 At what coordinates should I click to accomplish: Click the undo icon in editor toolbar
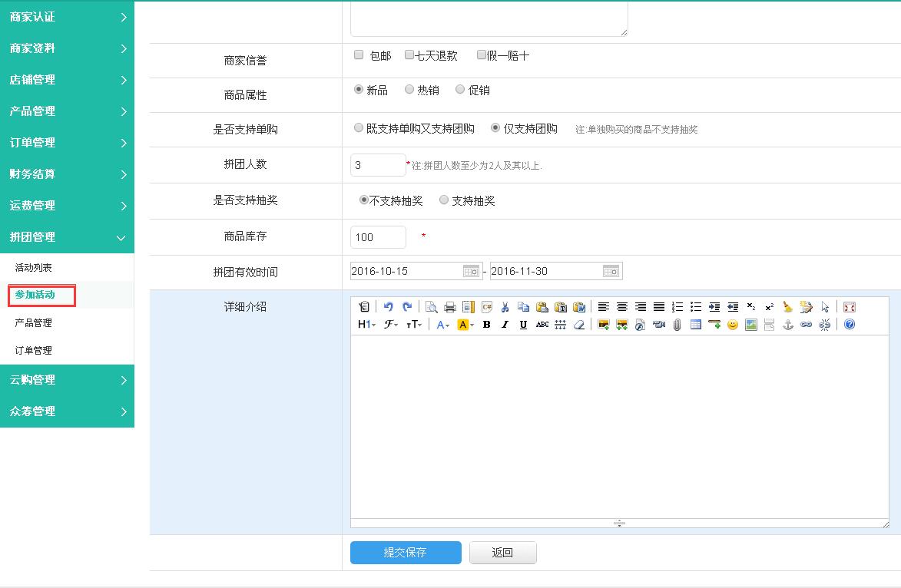click(x=389, y=307)
